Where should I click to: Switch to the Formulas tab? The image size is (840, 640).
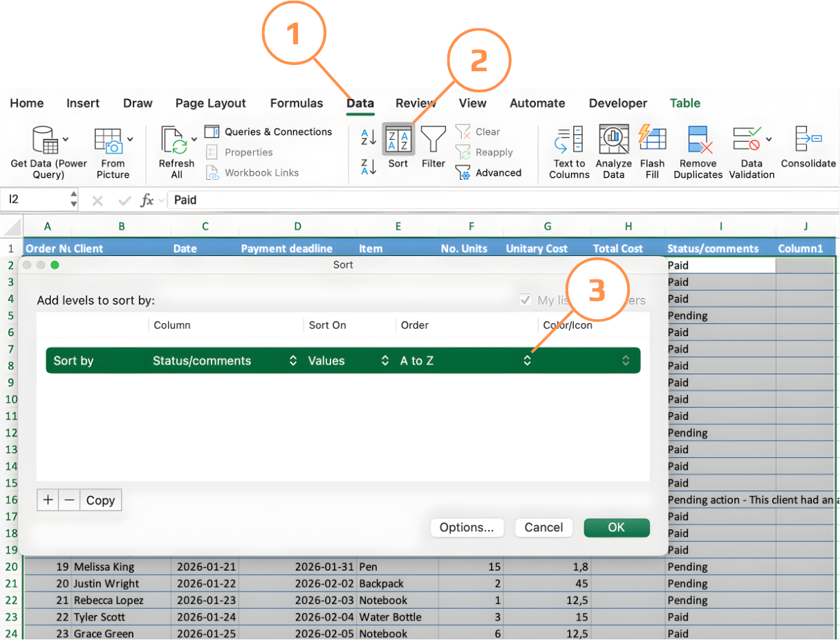pyautogui.click(x=297, y=103)
